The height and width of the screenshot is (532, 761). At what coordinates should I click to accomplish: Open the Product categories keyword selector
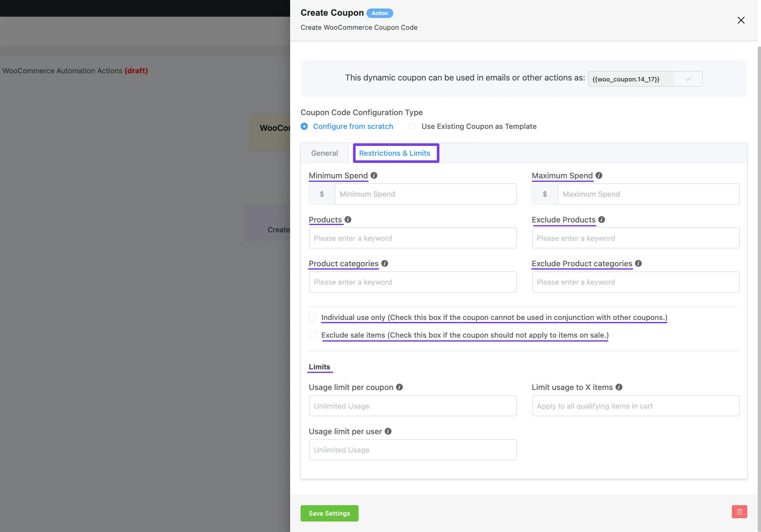pyautogui.click(x=413, y=282)
